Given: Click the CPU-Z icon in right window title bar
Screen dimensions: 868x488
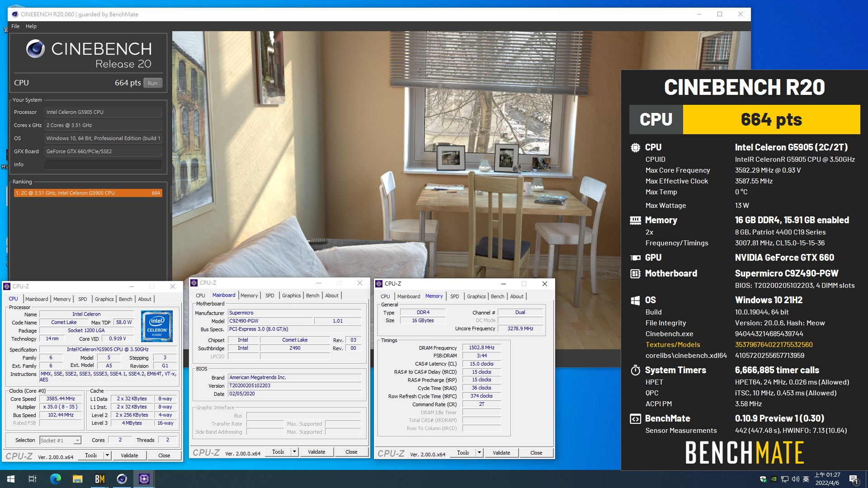Looking at the screenshot, I should click(x=379, y=284).
